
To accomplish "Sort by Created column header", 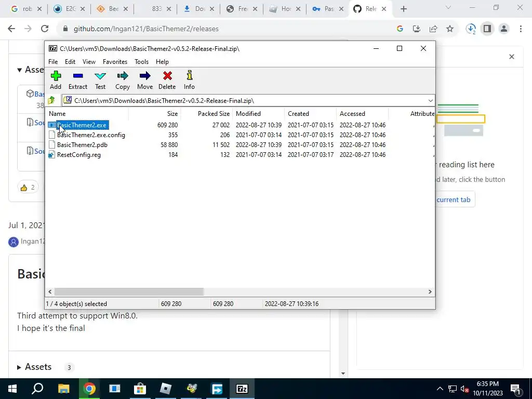I will (x=311, y=114).
